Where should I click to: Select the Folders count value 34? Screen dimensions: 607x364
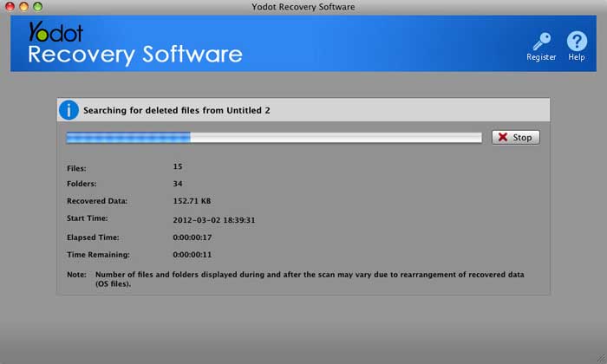tap(178, 184)
